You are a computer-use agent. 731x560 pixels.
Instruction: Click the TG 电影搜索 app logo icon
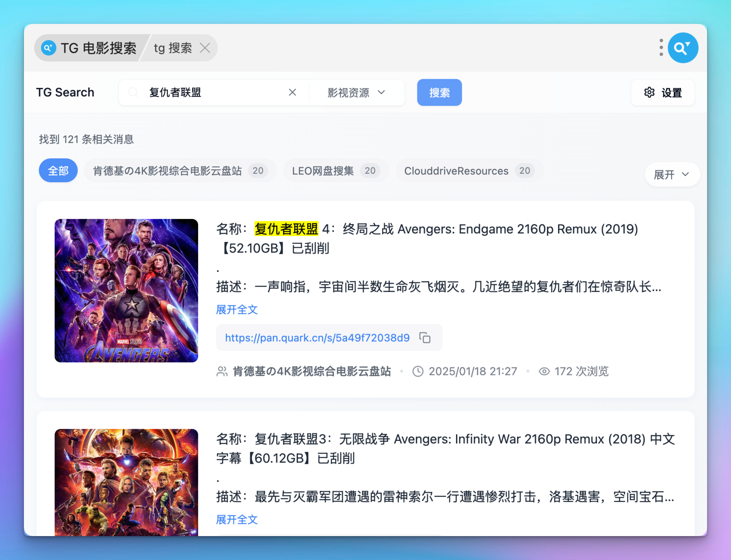[48, 48]
